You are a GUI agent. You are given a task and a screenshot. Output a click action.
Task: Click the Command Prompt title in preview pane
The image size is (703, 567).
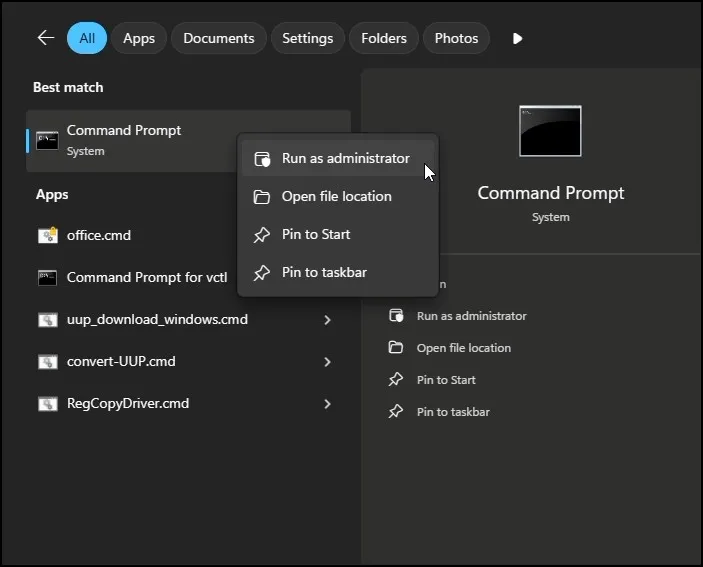click(x=551, y=193)
